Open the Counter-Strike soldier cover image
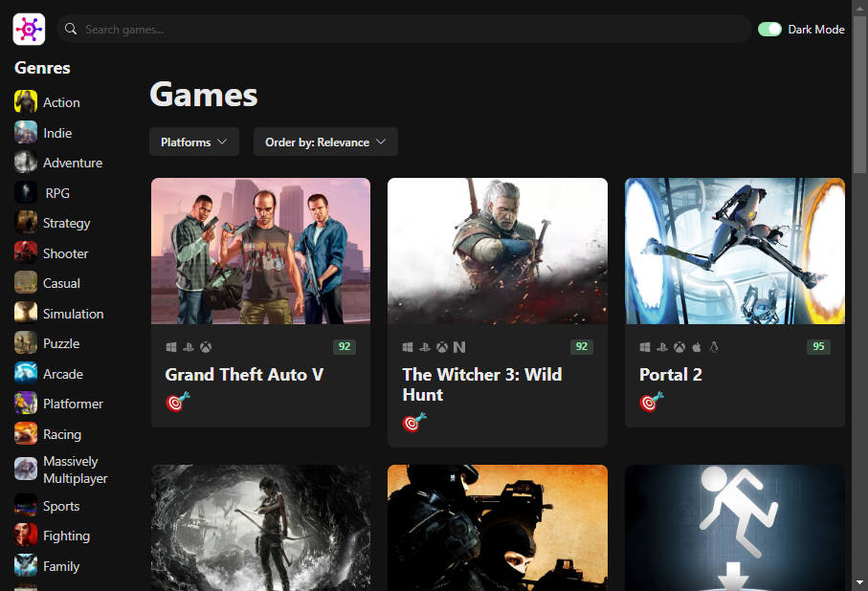Image resolution: width=868 pixels, height=591 pixels. (498, 528)
